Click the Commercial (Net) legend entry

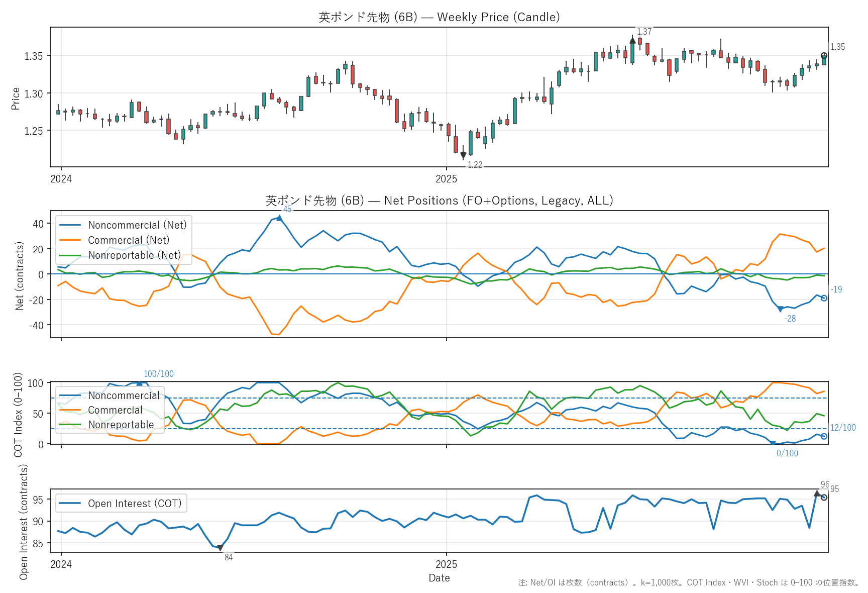coord(128,240)
